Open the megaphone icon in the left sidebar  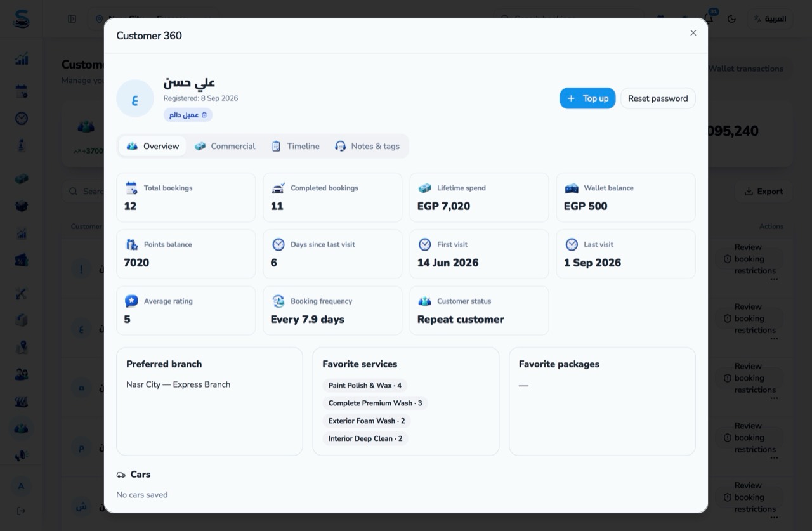[22, 456]
